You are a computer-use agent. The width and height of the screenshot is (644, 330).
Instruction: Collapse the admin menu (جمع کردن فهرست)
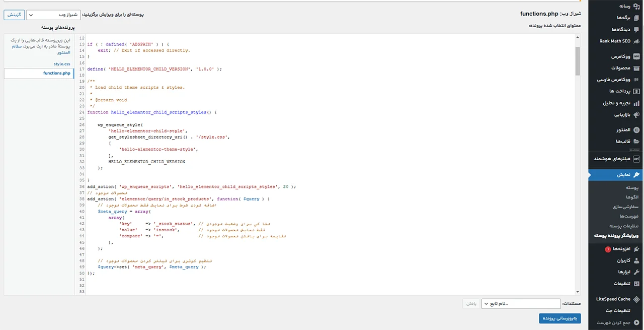[x=636, y=322]
